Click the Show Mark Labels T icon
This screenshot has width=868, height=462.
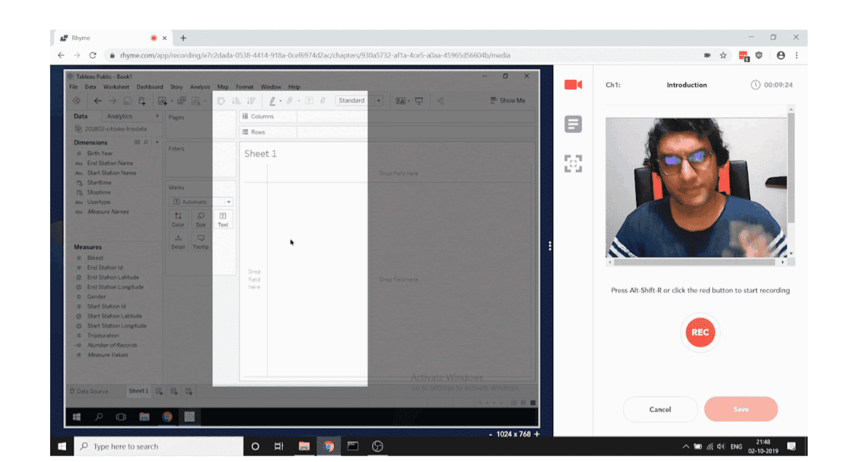coord(309,101)
